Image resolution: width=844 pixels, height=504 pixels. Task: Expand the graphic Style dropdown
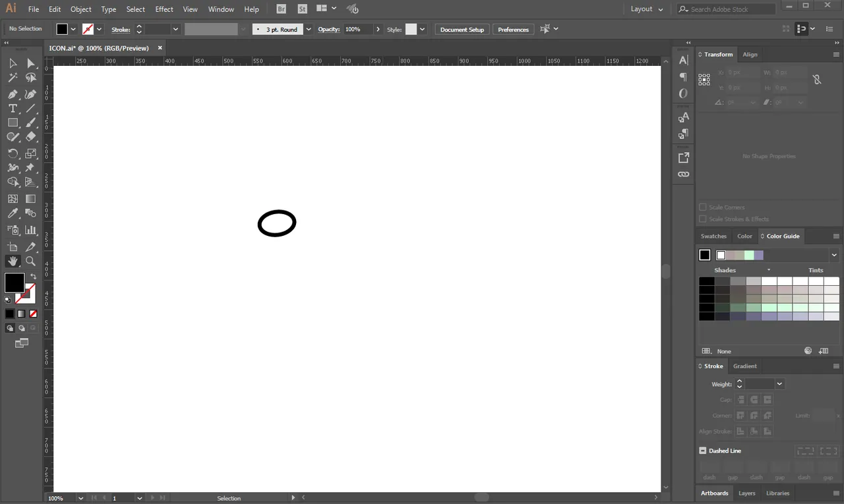pyautogui.click(x=422, y=29)
